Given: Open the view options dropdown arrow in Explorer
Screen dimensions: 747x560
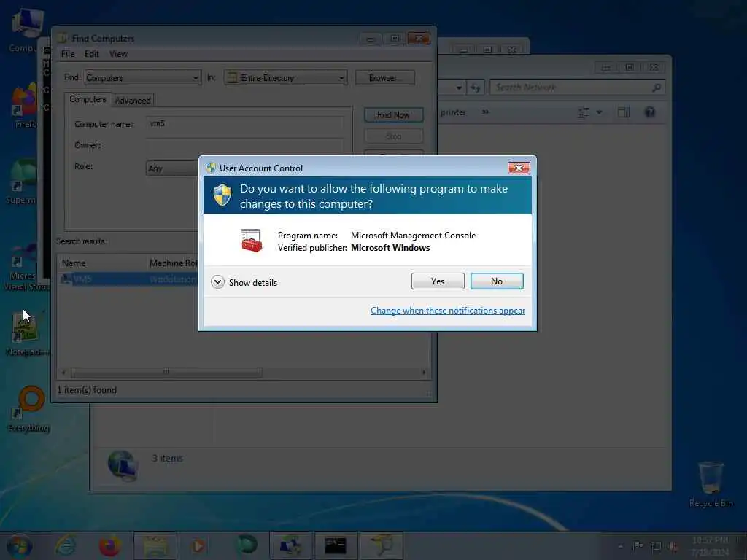Looking at the screenshot, I should click(x=600, y=112).
